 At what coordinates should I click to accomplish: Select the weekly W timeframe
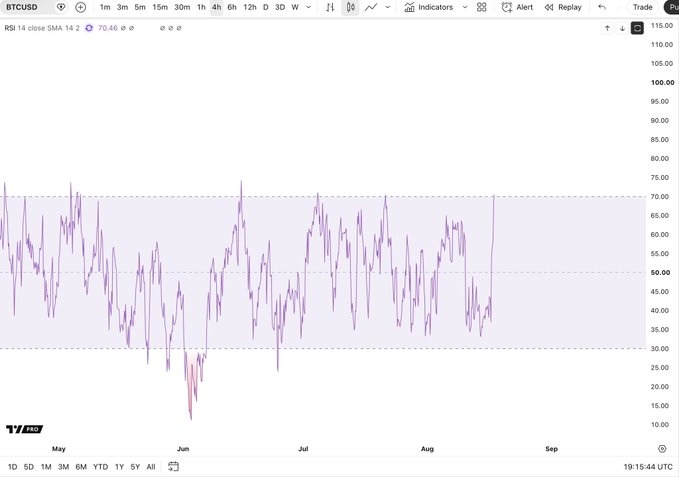(x=295, y=7)
